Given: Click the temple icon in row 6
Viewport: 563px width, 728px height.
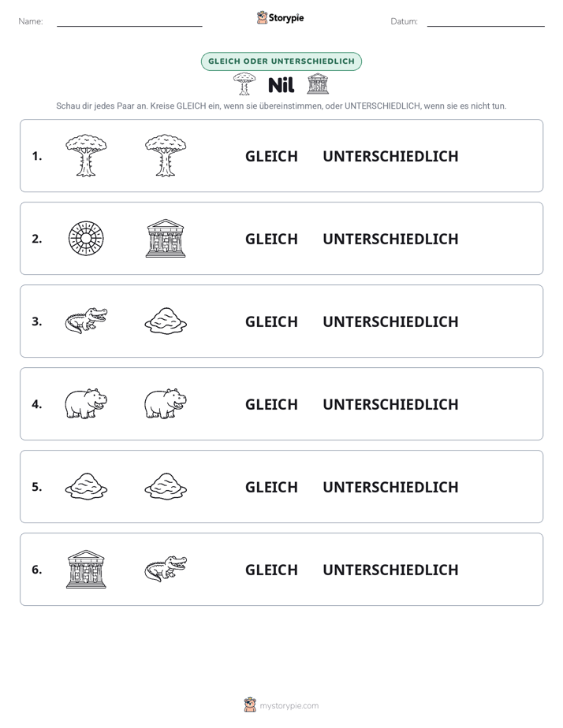Looking at the screenshot, I should click(86, 569).
